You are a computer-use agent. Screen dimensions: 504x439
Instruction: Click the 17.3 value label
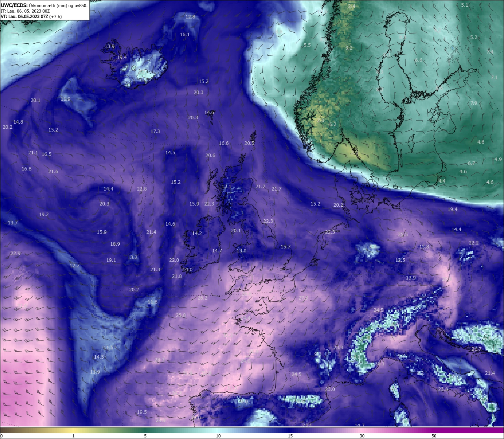pos(155,131)
